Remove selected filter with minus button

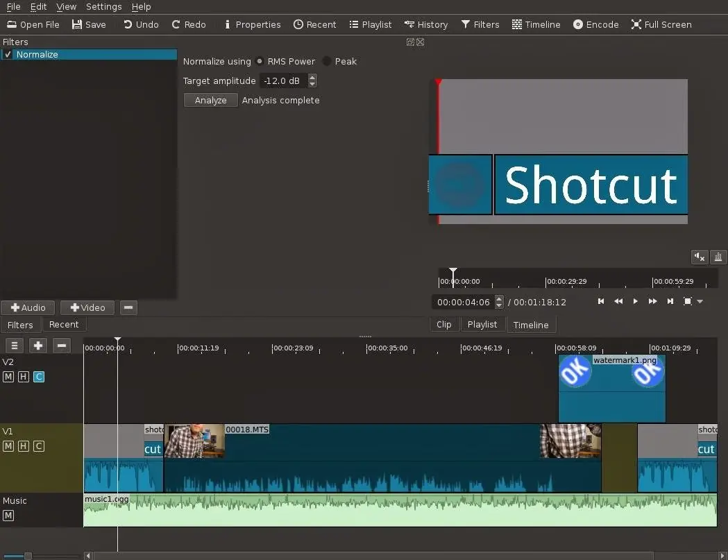pyautogui.click(x=128, y=307)
